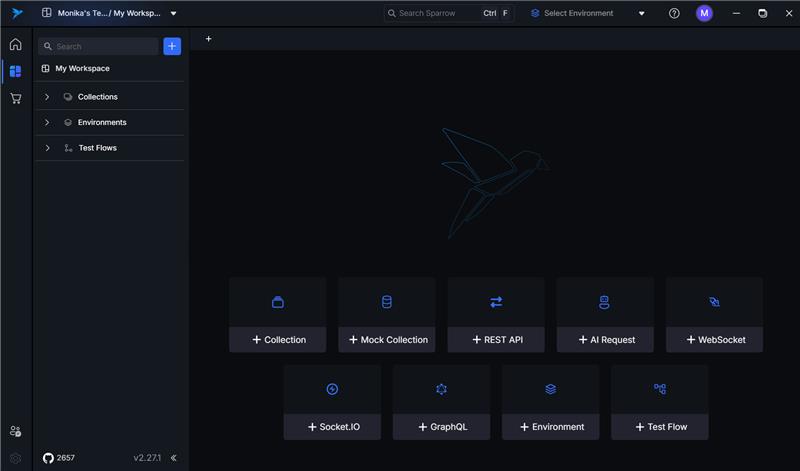Open the Marketplace cart icon
Viewport: 800px width, 471px height.
[x=16, y=98]
